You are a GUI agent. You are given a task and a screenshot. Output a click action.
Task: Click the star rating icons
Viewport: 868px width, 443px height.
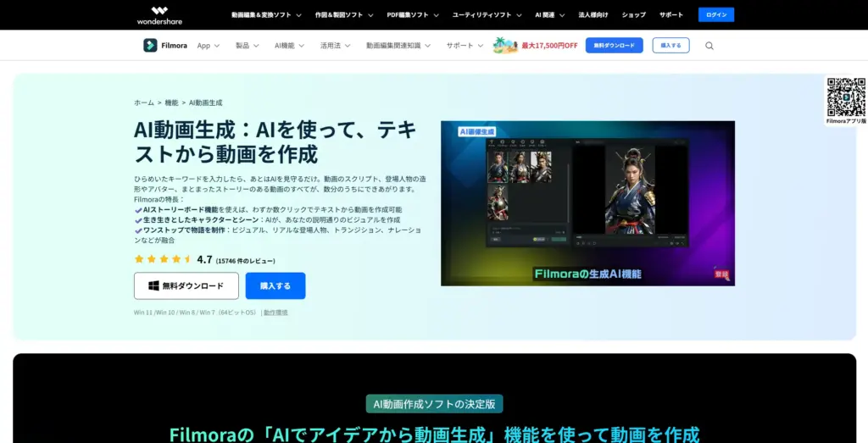163,259
